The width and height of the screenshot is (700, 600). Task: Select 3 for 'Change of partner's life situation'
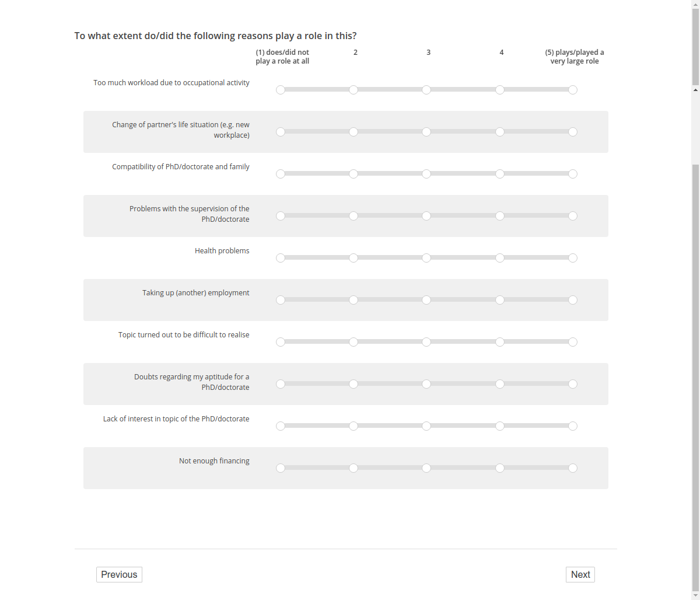coord(426,132)
